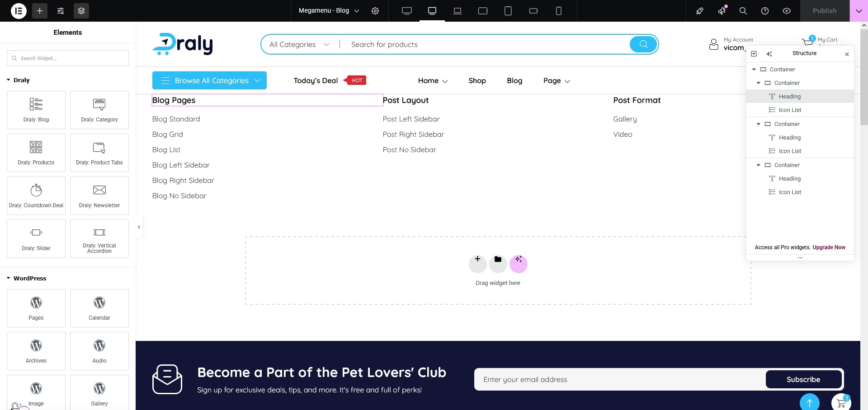The width and height of the screenshot is (868, 410).
Task: Expand the Publish options arrow
Action: (x=859, y=11)
